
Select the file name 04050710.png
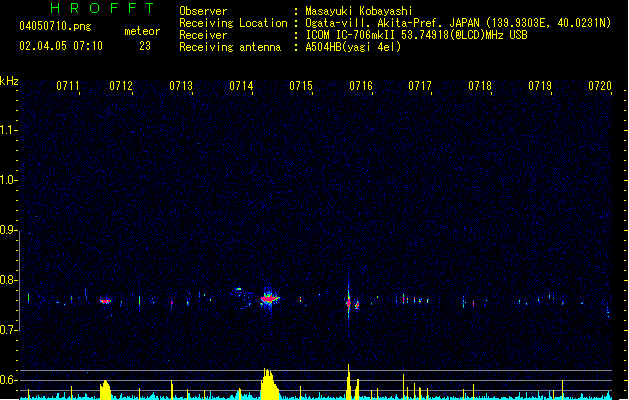pyautogui.click(x=55, y=26)
